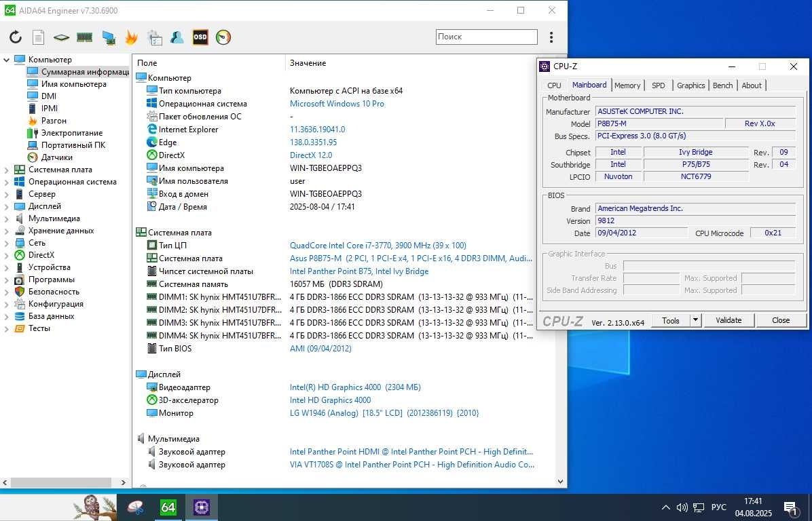Click the user profile toolbar icon
Viewport: 812px width, 521px height.
coord(177,37)
